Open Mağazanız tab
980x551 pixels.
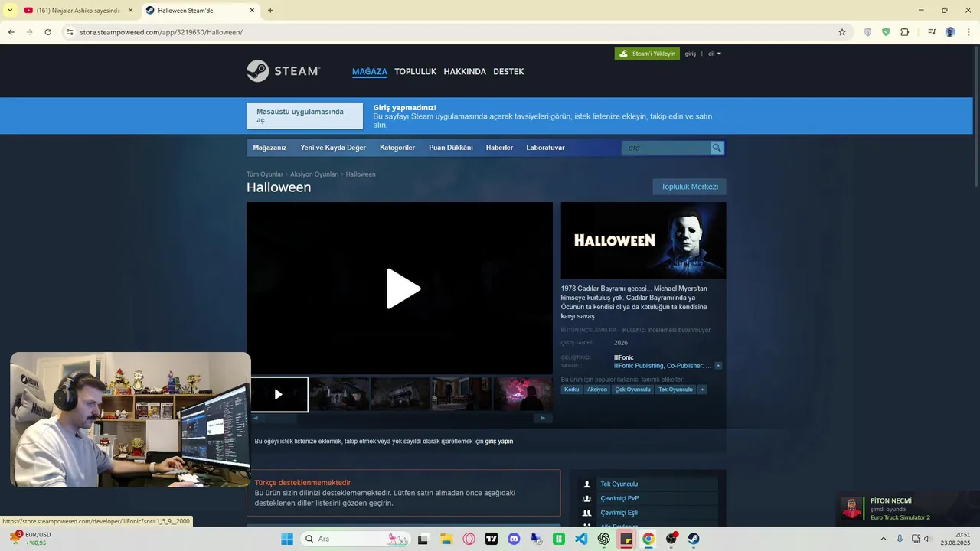[x=269, y=148]
